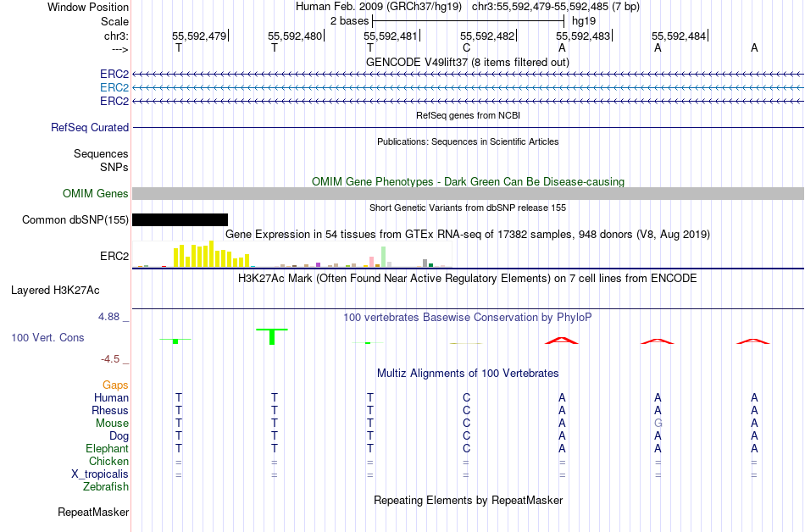Viewport: 805px width, 532px height.
Task: Select the Chicken alignment row label
Action: (x=108, y=461)
